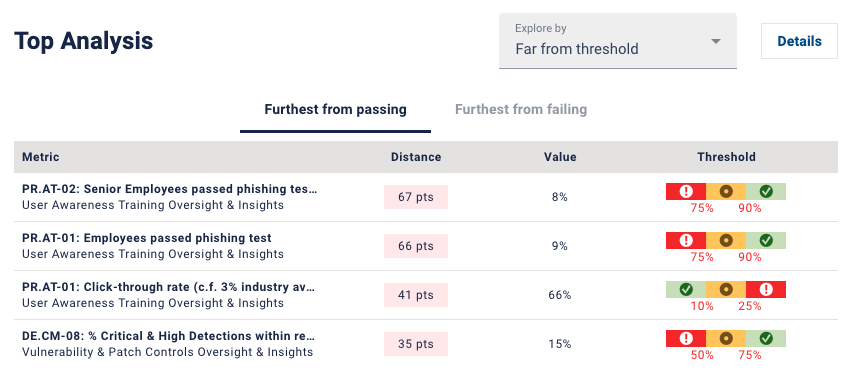Click the Explore by dropdown arrow
Viewport: 851px width, 386px height.
click(x=716, y=41)
